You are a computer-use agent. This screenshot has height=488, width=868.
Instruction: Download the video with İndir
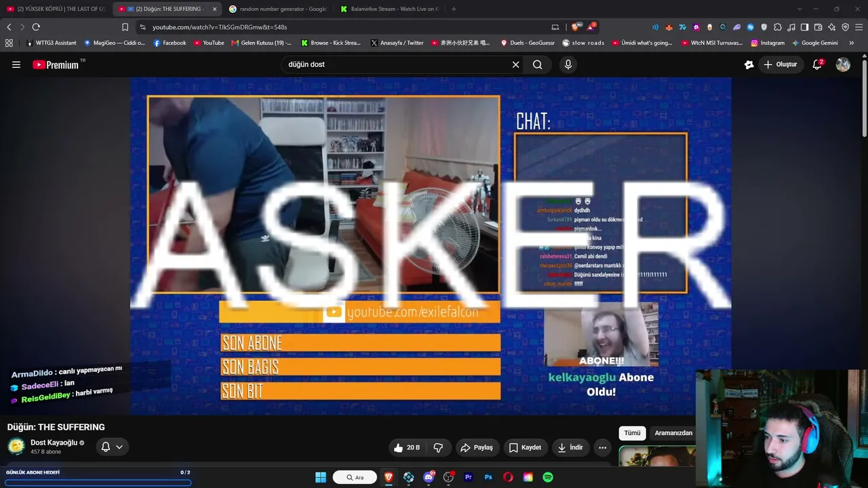coord(570,447)
